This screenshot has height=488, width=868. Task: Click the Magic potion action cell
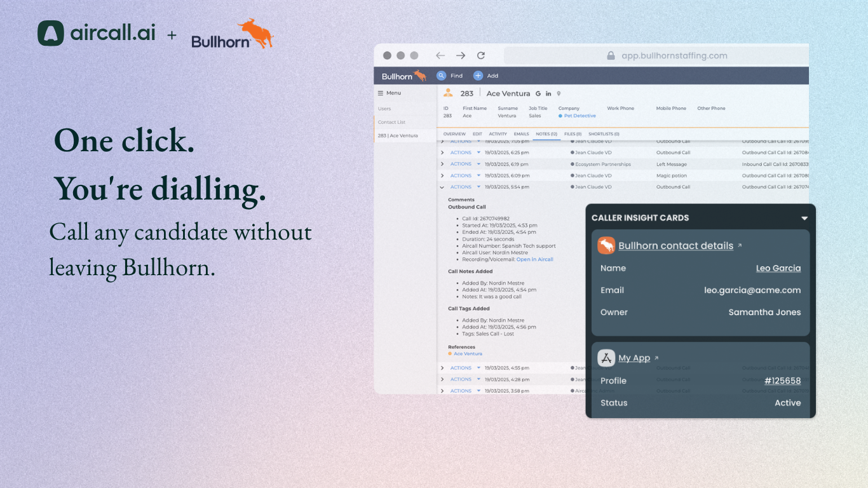point(672,175)
